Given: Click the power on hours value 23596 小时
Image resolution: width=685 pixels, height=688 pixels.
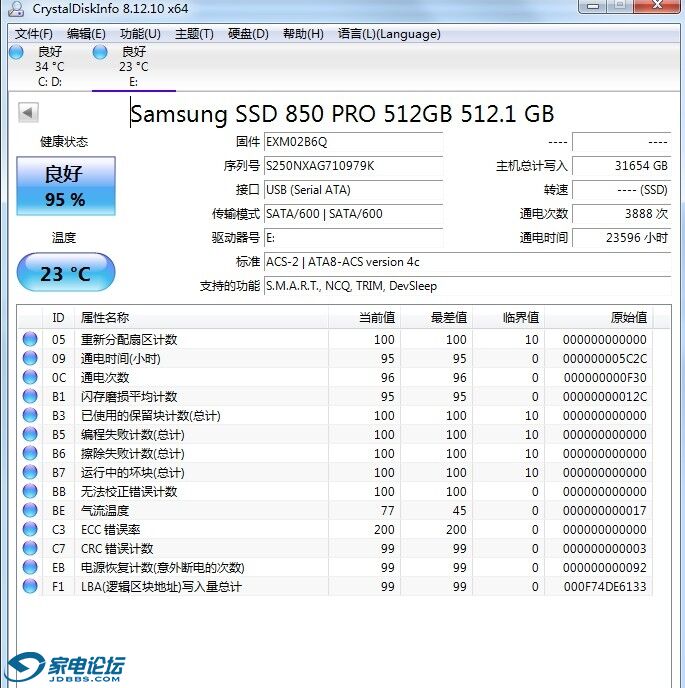Looking at the screenshot, I should [x=622, y=238].
